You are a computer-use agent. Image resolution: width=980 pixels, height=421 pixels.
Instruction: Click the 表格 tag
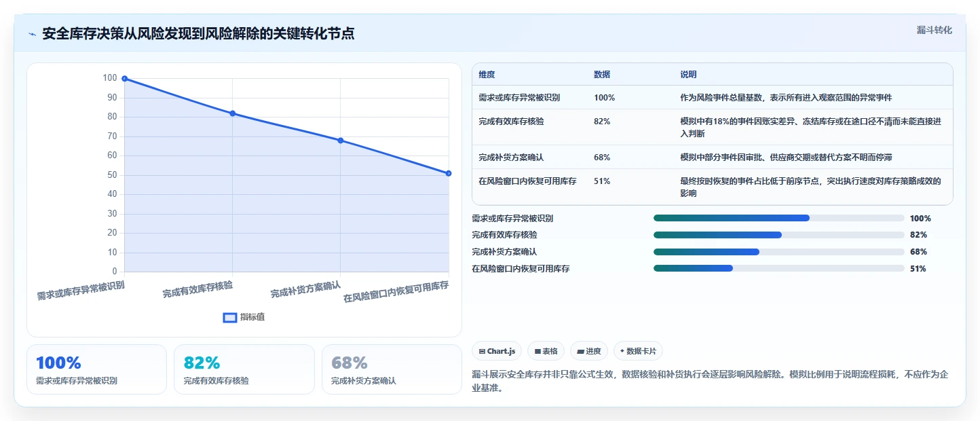[x=546, y=351]
